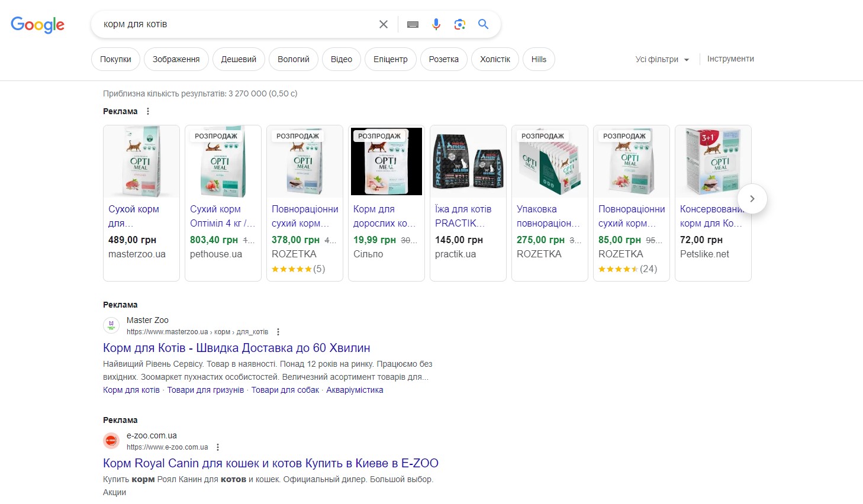Submit search with magnifier icon
This screenshot has width=863, height=504.
point(483,24)
